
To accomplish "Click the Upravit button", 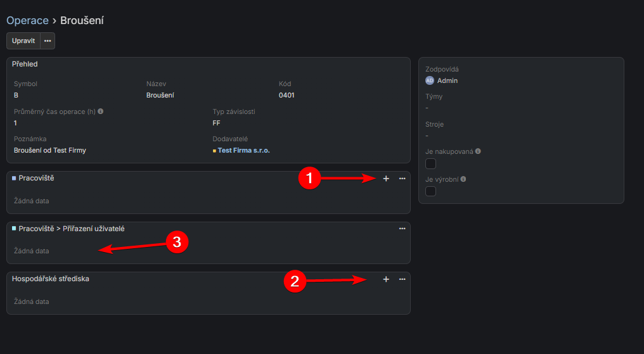I will click(23, 41).
